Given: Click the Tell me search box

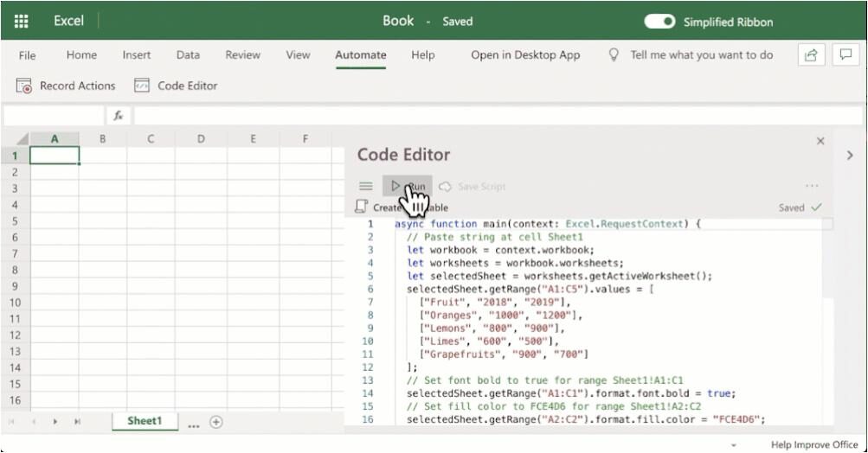Looking at the screenshot, I should 701,54.
